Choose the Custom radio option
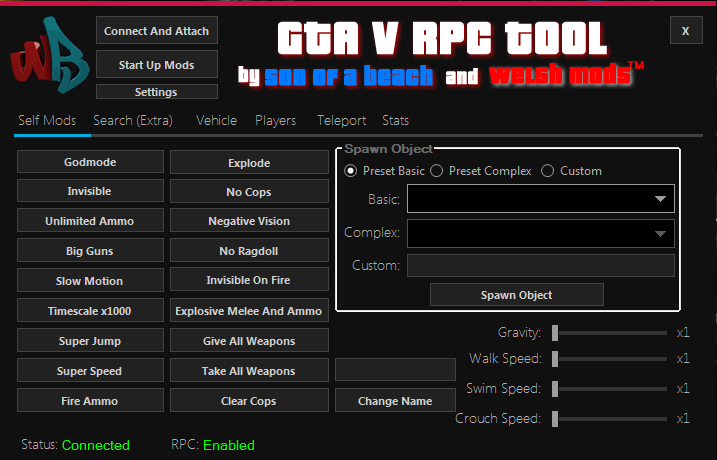This screenshot has width=717, height=460. [x=547, y=171]
